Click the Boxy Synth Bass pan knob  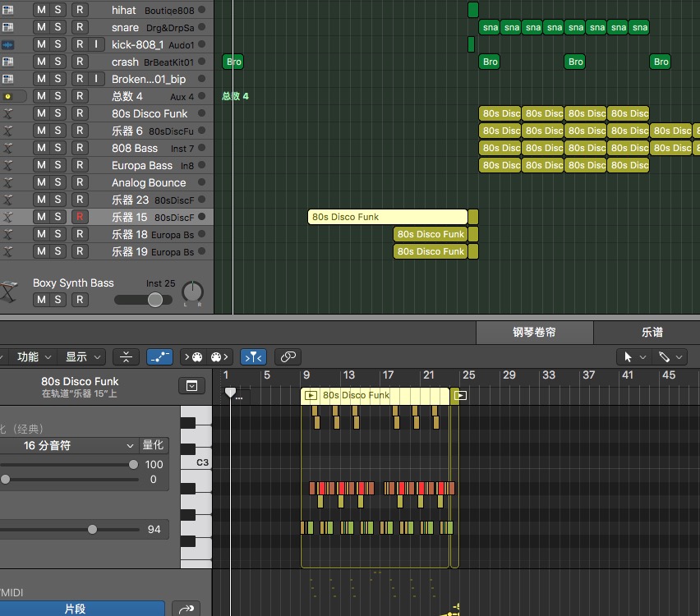tap(192, 292)
